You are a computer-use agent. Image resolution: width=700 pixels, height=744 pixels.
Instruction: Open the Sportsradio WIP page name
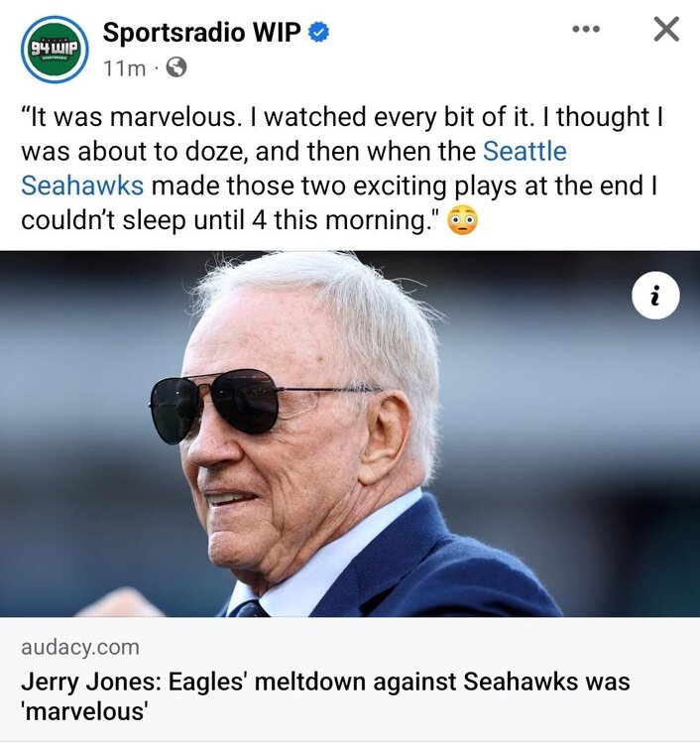pos(203,33)
